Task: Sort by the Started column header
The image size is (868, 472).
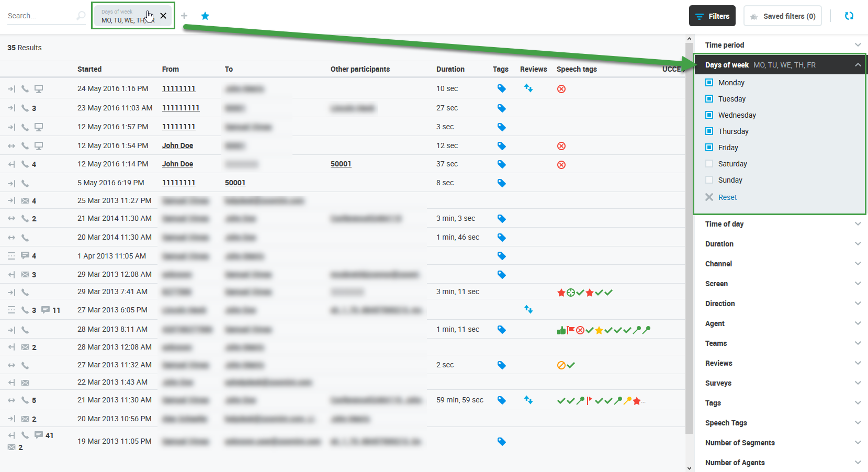Action: click(x=89, y=69)
